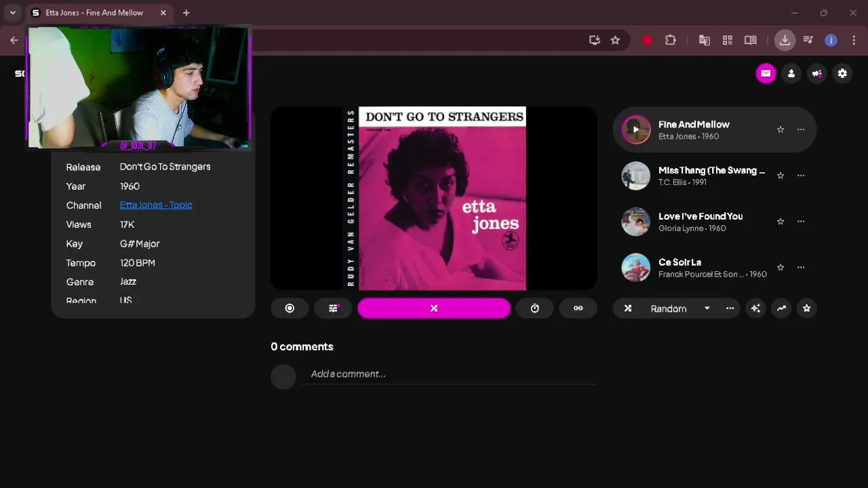Click the 1960 year value
This screenshot has width=868, height=488.
tap(130, 186)
